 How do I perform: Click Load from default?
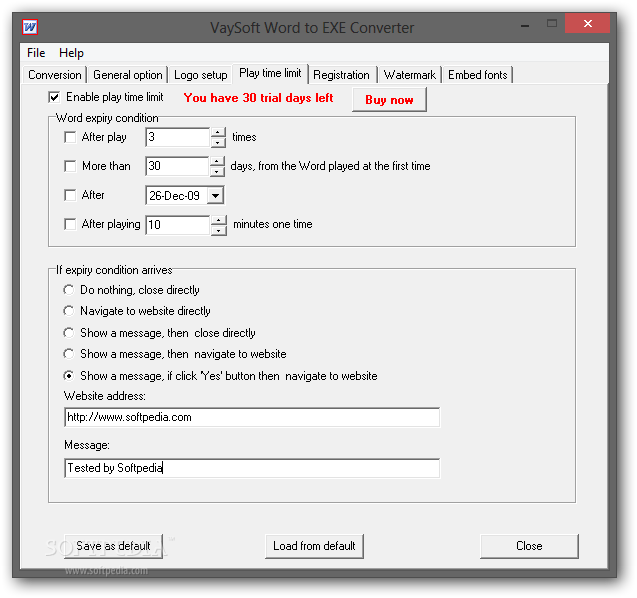click(314, 546)
